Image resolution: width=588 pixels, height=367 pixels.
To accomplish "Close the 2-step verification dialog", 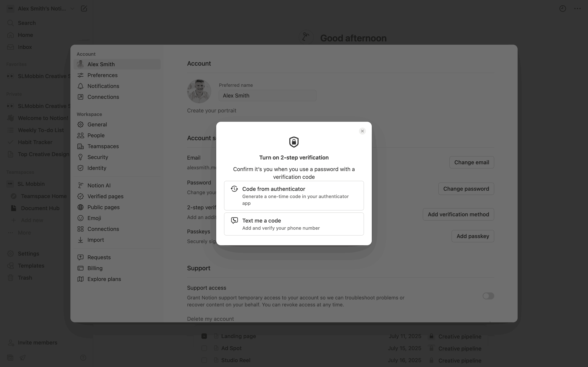I will click(362, 131).
